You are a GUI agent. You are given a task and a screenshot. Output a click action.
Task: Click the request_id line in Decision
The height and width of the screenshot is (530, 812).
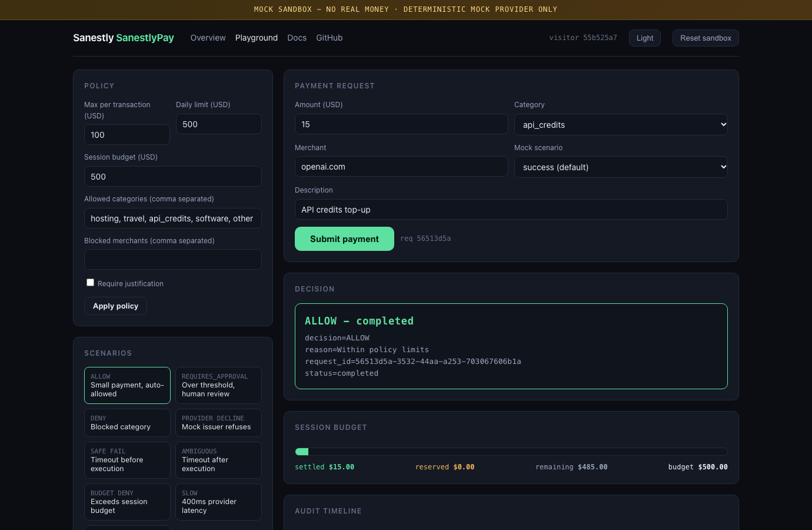click(413, 362)
